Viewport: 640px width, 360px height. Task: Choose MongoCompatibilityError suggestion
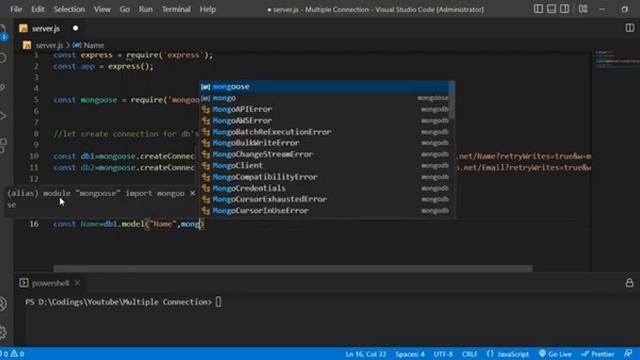pyautogui.click(x=324, y=177)
